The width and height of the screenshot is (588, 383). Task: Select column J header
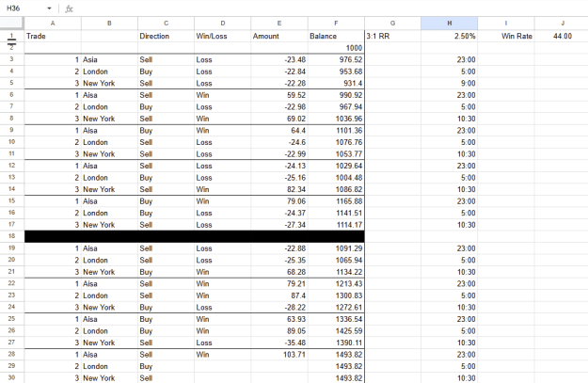coord(561,24)
